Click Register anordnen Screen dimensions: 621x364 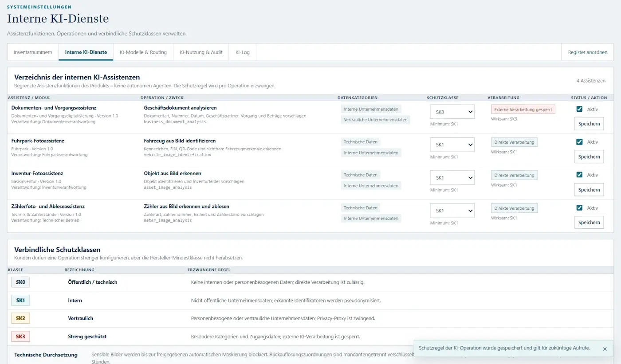[x=588, y=52]
